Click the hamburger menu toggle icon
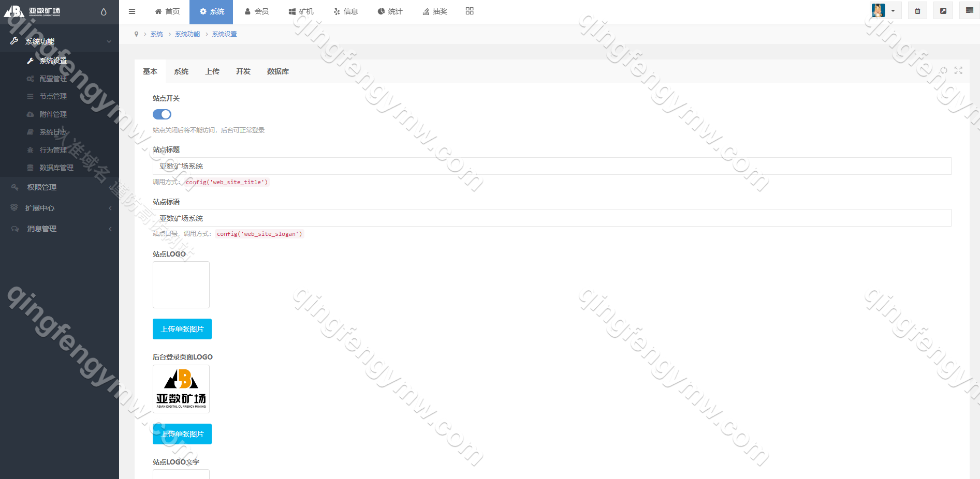The image size is (980, 479). (x=132, y=11)
